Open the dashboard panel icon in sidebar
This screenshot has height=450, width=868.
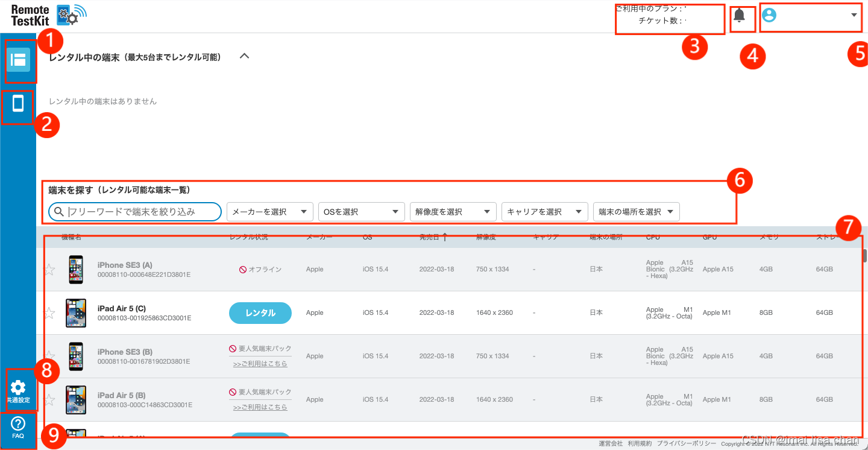[x=18, y=60]
